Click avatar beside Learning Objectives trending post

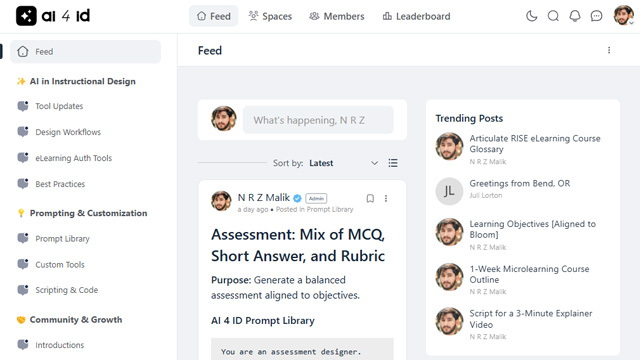449,232
